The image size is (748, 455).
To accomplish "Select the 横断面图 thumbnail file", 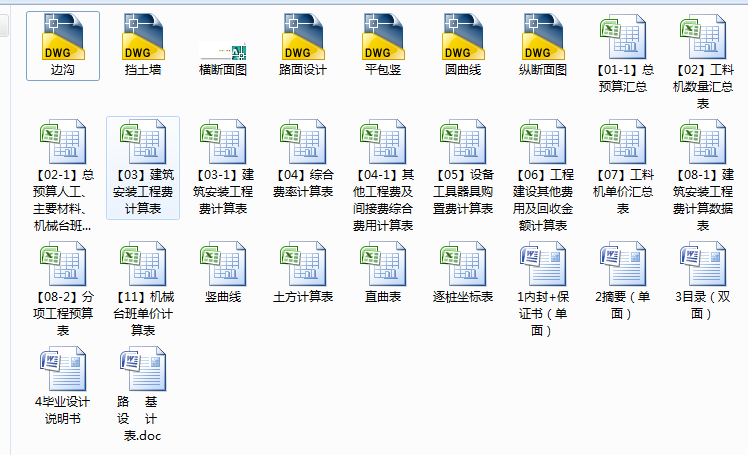I will click(x=223, y=51).
